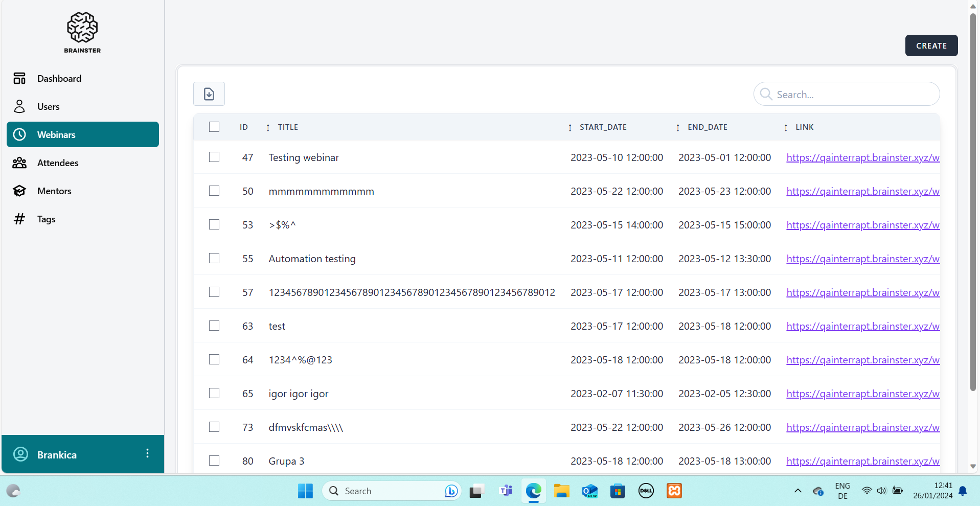Viewport: 980px width, 506px height.
Task: Select the checkbox for Automation testing row
Action: 214,259
